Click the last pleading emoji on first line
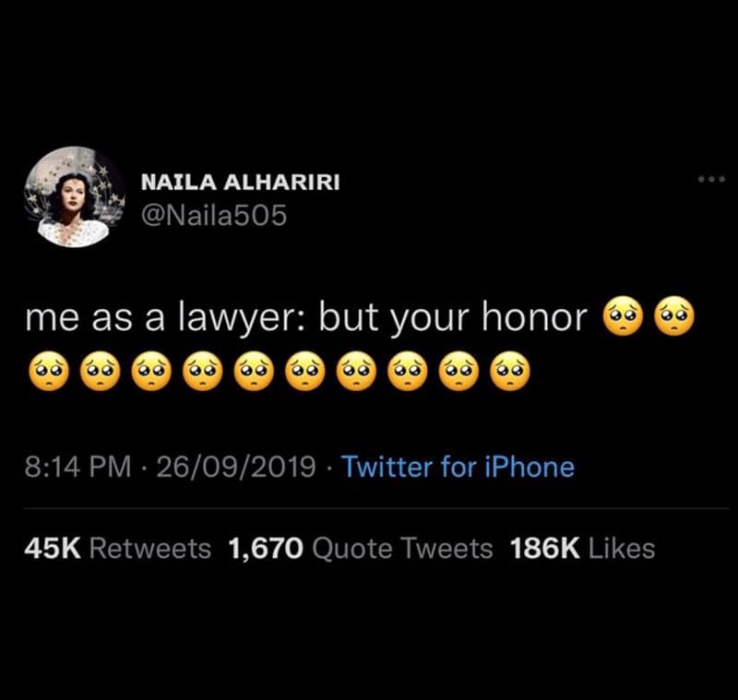Viewport: 738px width, 700px height. point(674,315)
